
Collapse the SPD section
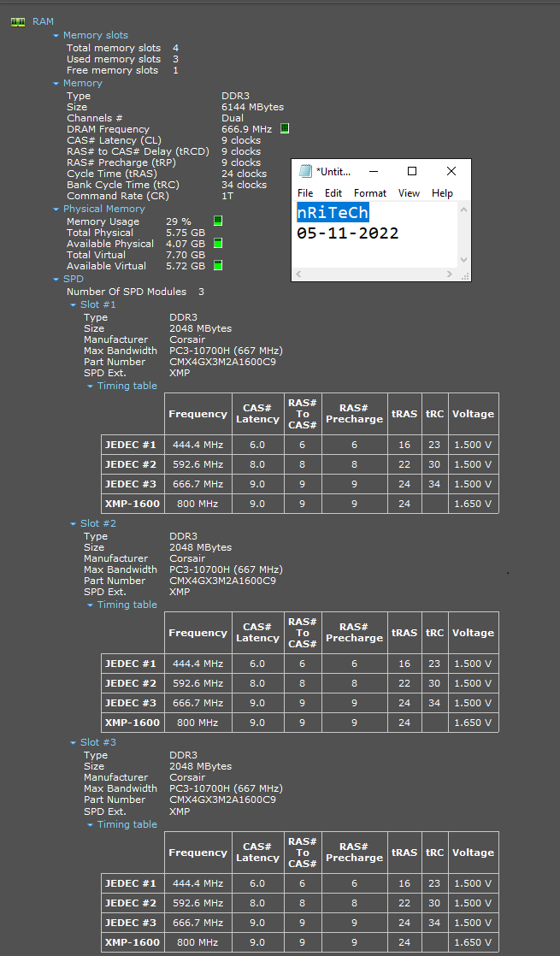(56, 280)
